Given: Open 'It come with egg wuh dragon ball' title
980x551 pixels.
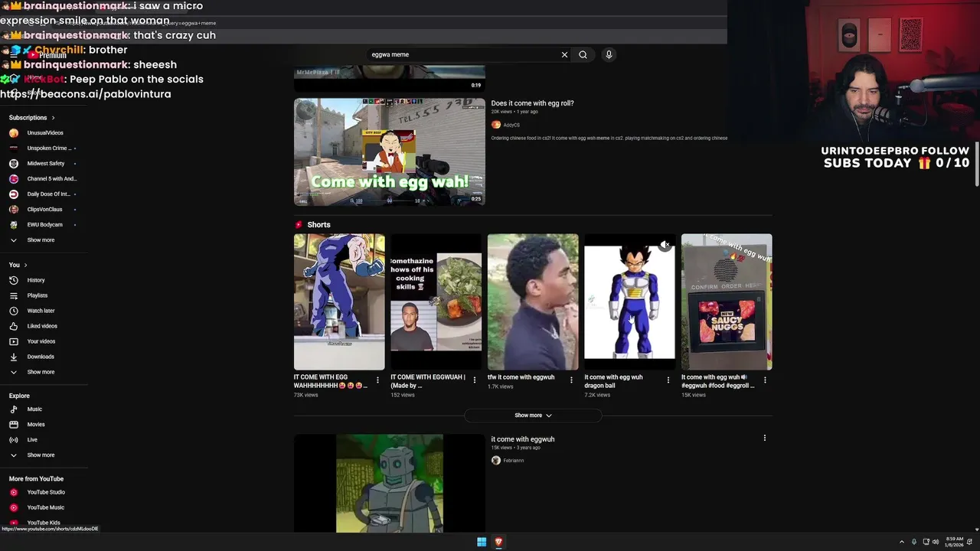Looking at the screenshot, I should point(613,381).
